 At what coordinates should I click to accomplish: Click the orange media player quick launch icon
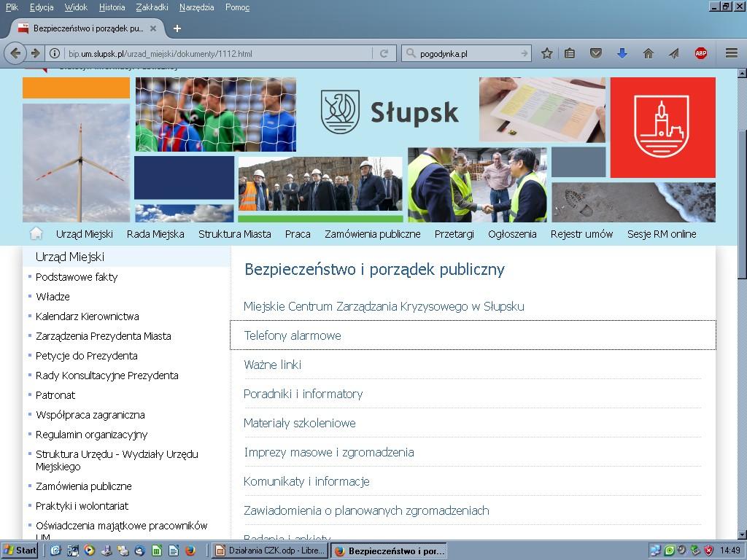(x=89, y=551)
